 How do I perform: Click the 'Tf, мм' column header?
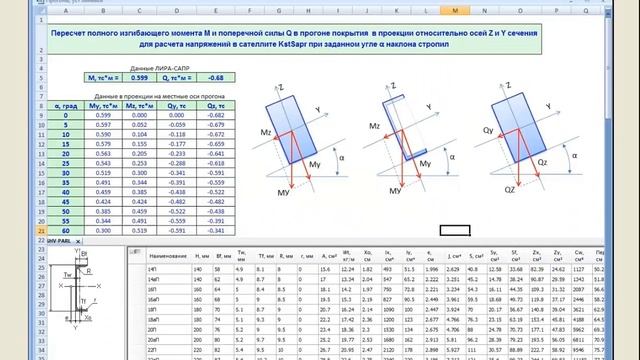click(x=266, y=256)
